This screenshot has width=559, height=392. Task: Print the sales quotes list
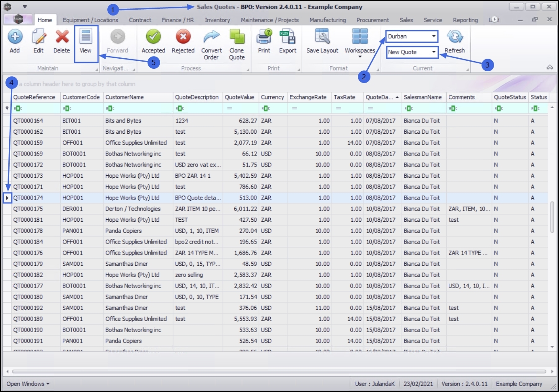click(264, 42)
